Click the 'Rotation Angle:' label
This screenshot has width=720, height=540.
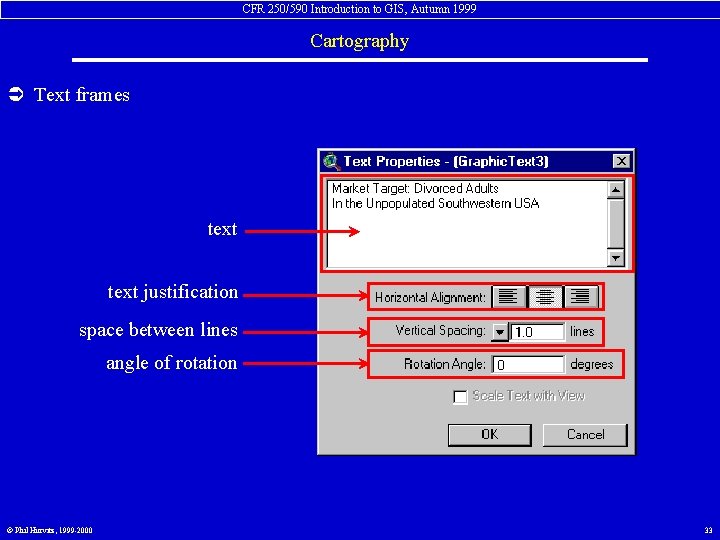[x=444, y=364]
